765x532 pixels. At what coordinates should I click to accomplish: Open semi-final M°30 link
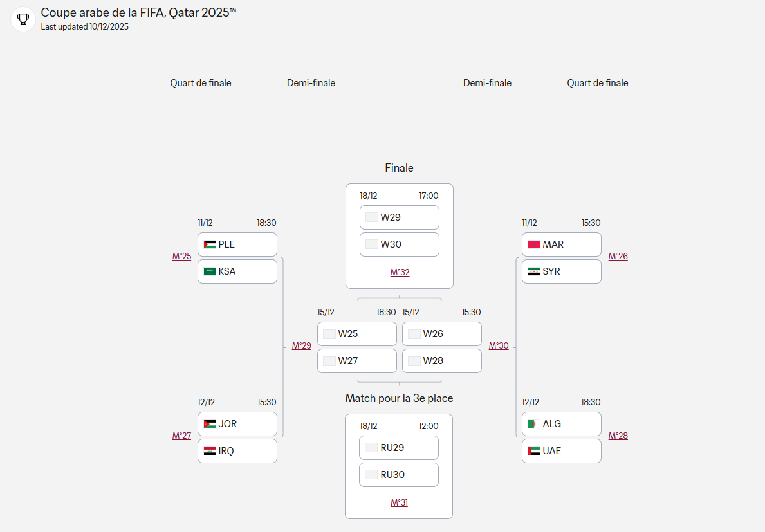499,345
